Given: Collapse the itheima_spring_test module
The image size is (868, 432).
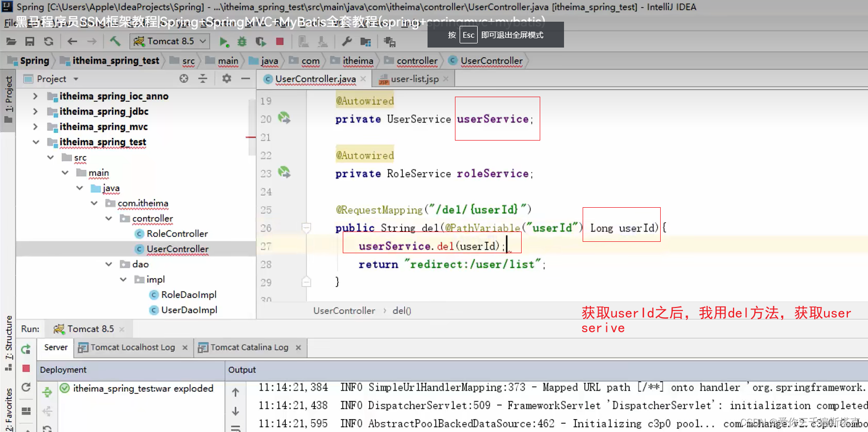Looking at the screenshot, I should [35, 142].
